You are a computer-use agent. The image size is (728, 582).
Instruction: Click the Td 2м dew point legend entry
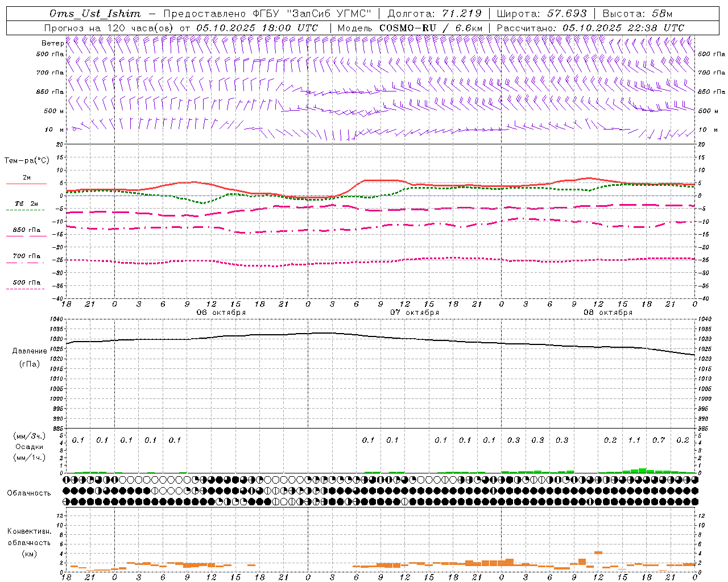click(x=26, y=206)
